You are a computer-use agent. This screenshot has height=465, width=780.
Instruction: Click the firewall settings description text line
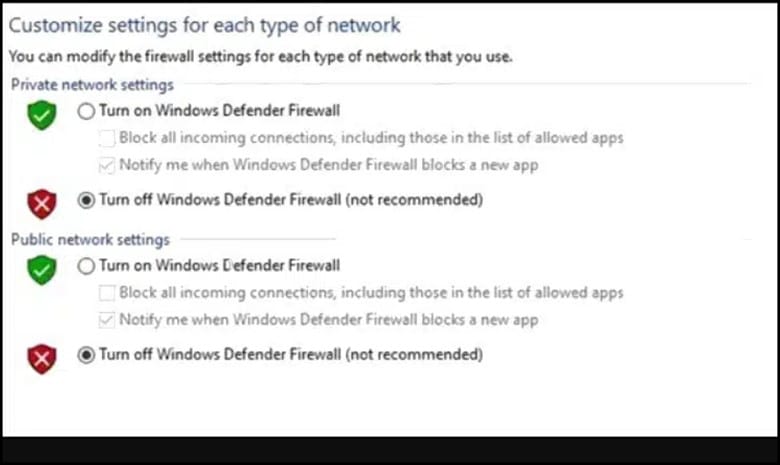(261, 57)
